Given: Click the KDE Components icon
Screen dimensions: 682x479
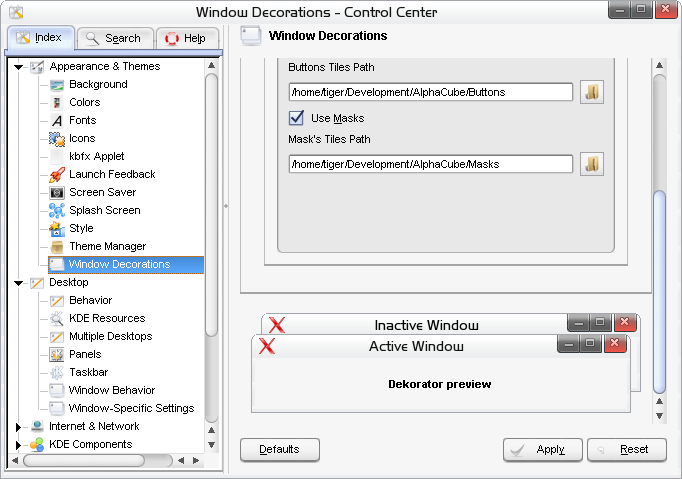Looking at the screenshot, I should click(x=37, y=445).
